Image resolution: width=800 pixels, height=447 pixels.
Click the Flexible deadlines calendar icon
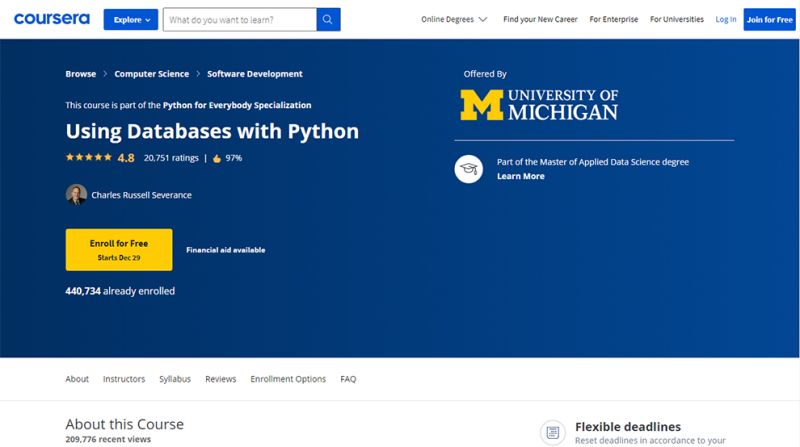click(x=553, y=433)
